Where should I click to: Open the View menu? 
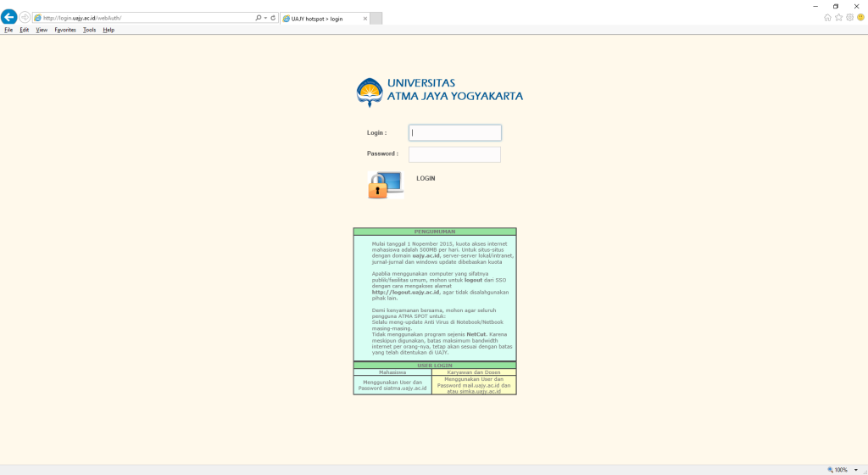click(x=42, y=30)
